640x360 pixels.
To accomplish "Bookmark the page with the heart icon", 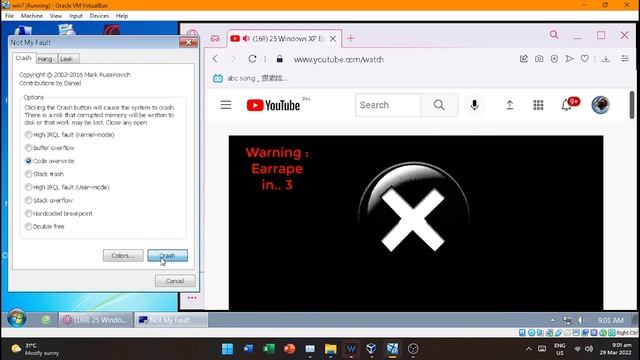I will (x=584, y=59).
